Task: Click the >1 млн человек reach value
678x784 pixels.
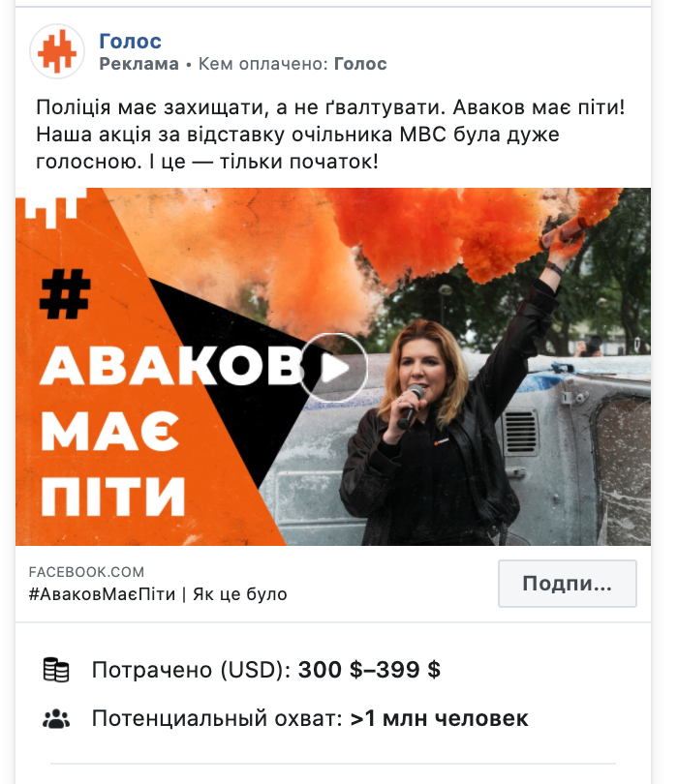Action: (440, 718)
